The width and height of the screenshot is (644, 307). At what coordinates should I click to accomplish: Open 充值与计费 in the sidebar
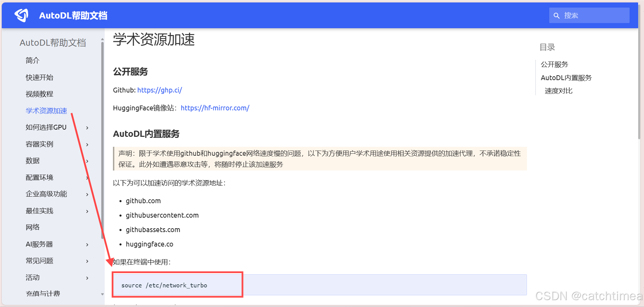43,294
